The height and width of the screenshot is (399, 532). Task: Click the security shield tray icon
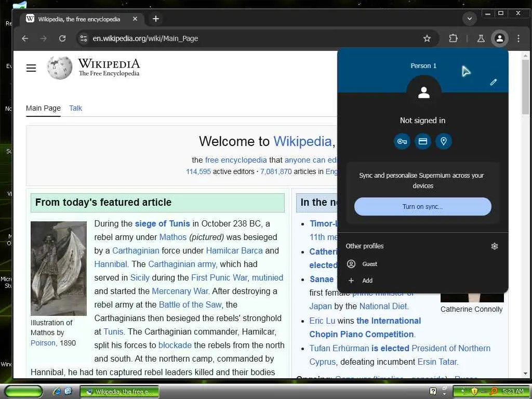pyautogui.click(x=474, y=391)
